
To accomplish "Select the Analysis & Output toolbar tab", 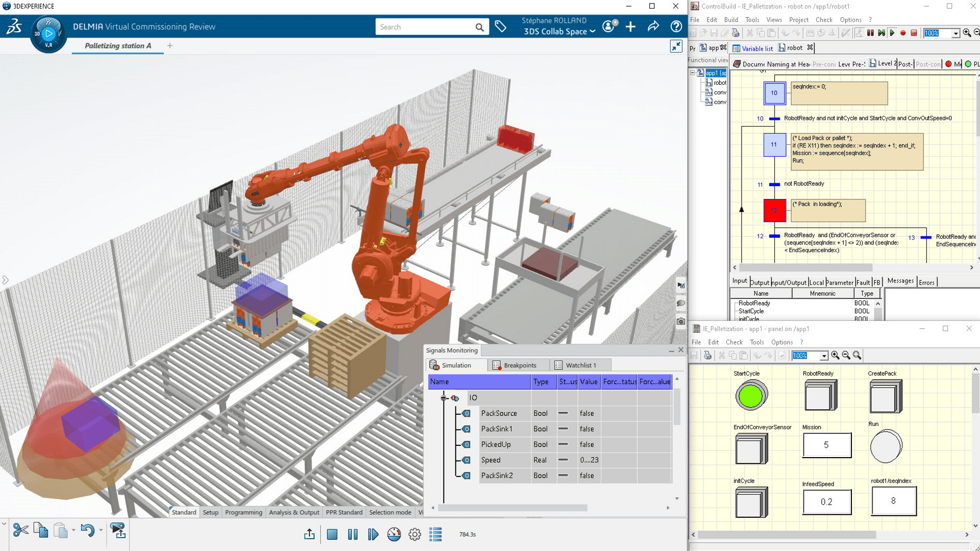I will click(x=293, y=513).
